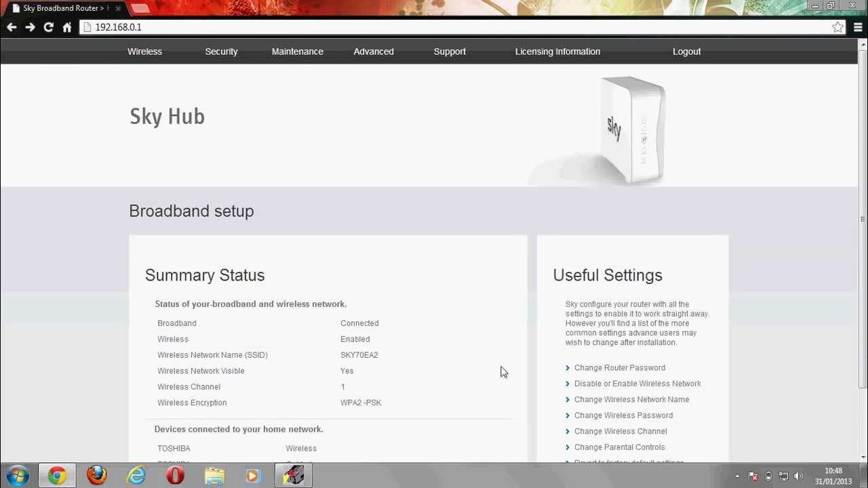Click the Sky router image
Viewport: 868px width, 488px height.
632,129
